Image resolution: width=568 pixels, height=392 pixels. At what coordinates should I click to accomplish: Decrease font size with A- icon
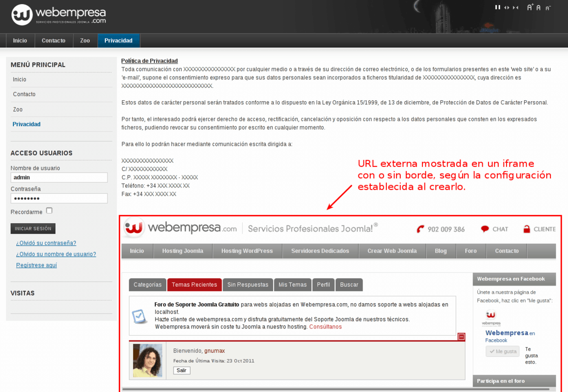point(548,8)
